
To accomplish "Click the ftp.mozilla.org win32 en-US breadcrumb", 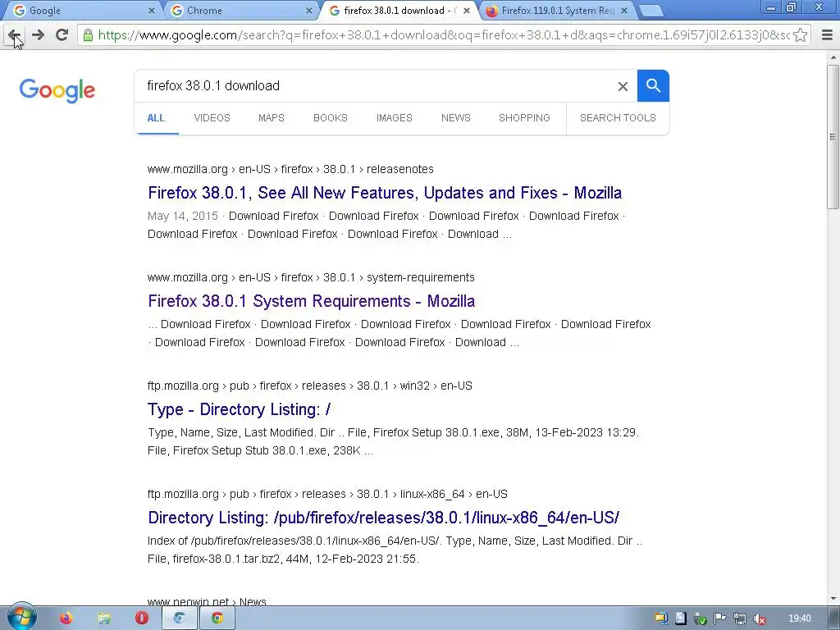I will click(309, 386).
